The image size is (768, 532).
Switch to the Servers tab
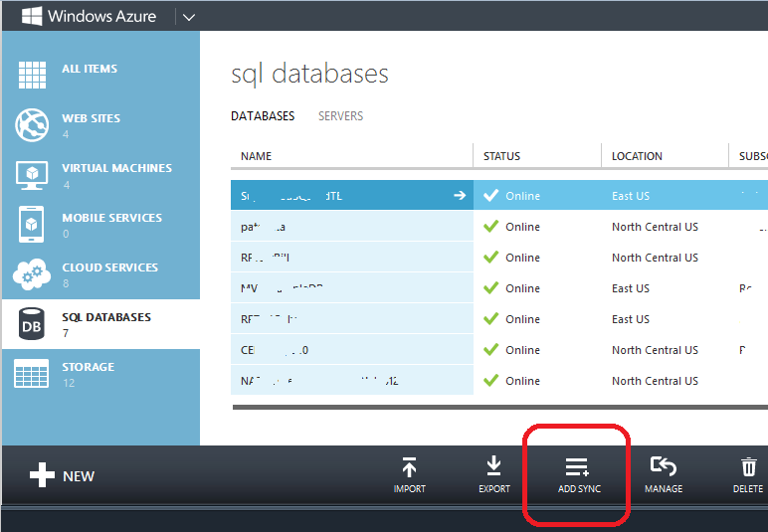click(x=340, y=116)
